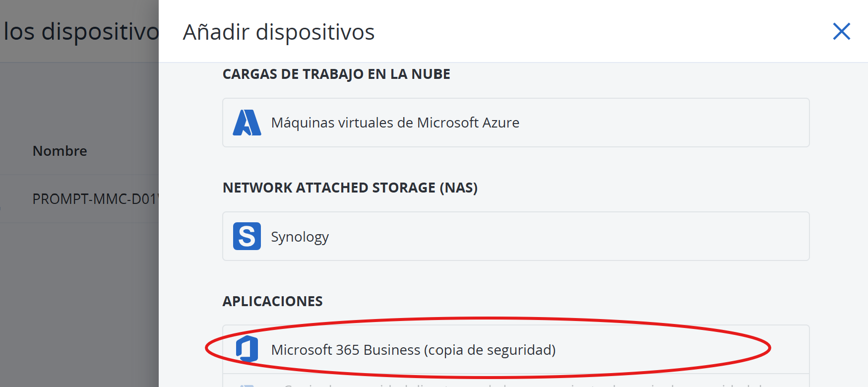Click the Network Attached Storage (NAS) heading
The height and width of the screenshot is (387, 868).
[x=350, y=188]
